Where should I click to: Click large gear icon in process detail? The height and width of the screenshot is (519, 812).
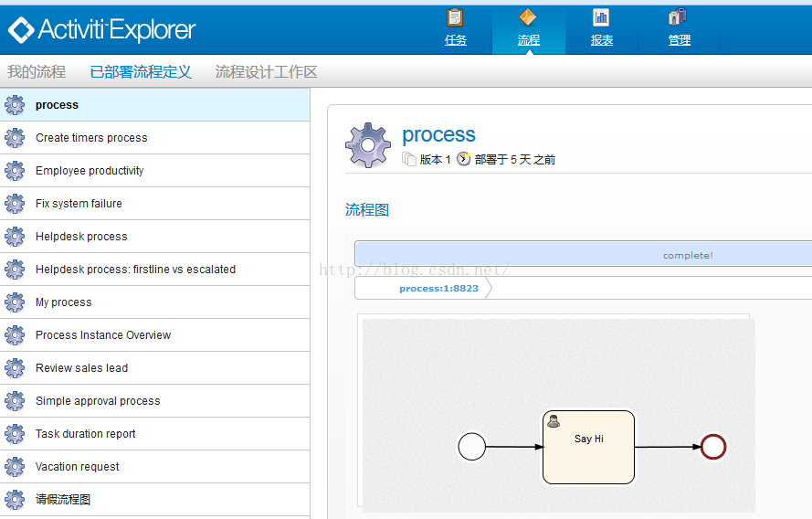pos(368,145)
